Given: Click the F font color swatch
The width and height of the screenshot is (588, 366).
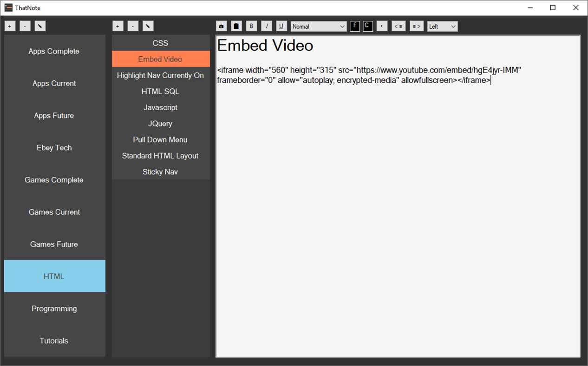Looking at the screenshot, I should (x=354, y=26).
